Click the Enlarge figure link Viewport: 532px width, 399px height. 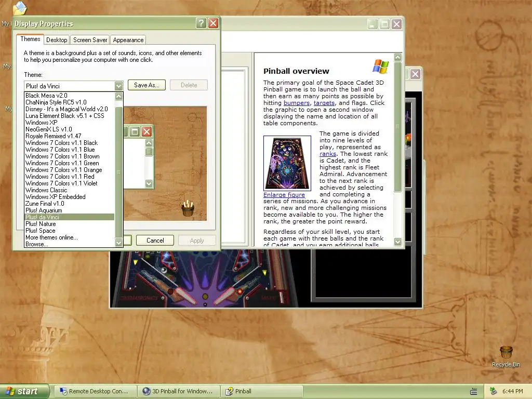[284, 195]
